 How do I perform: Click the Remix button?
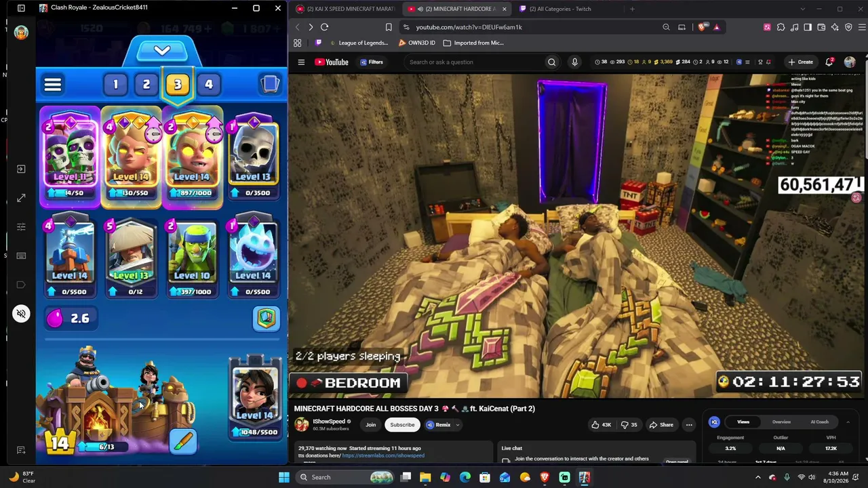point(438,425)
